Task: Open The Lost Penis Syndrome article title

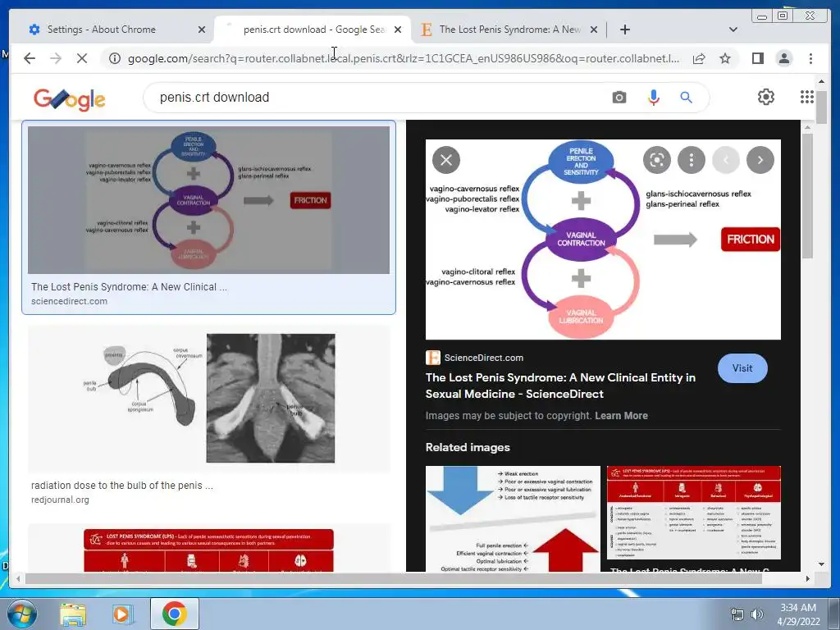Action: point(560,386)
